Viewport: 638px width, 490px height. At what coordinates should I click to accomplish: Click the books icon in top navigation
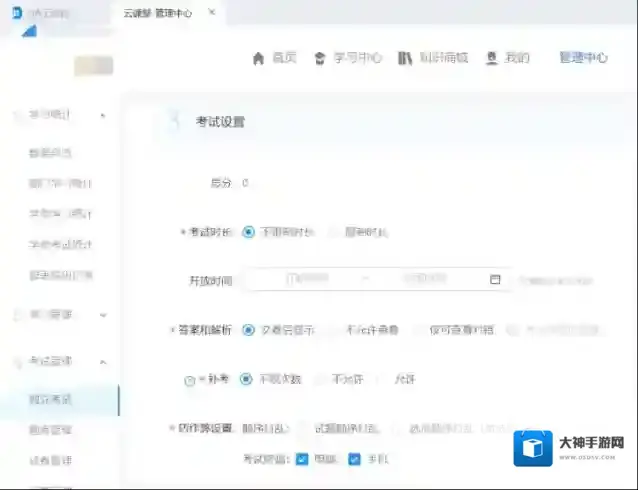(x=404, y=58)
